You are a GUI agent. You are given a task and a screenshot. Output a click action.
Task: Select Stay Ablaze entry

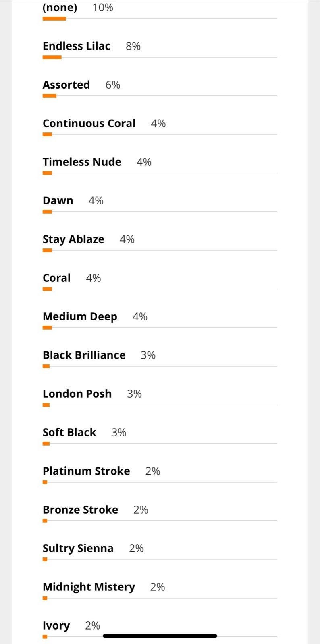coord(73,239)
